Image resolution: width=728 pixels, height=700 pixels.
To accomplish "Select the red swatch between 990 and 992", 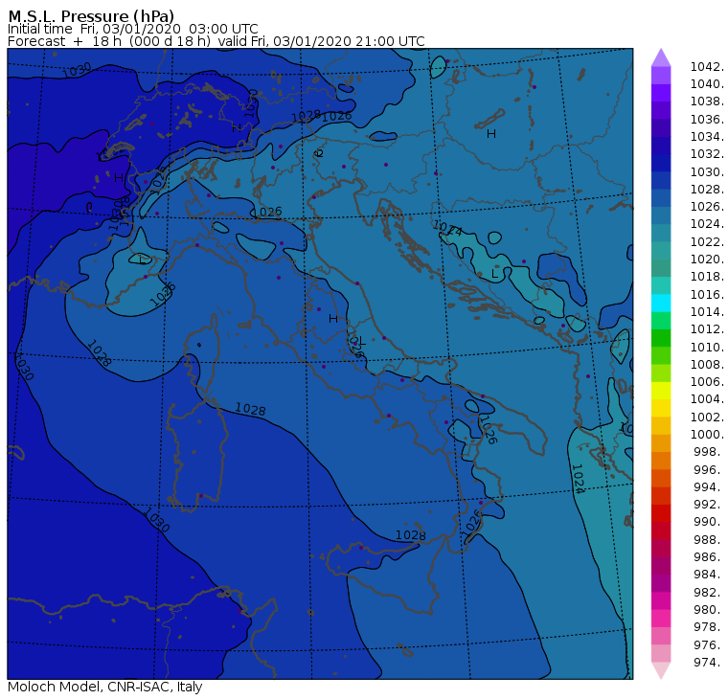I will [x=661, y=513].
